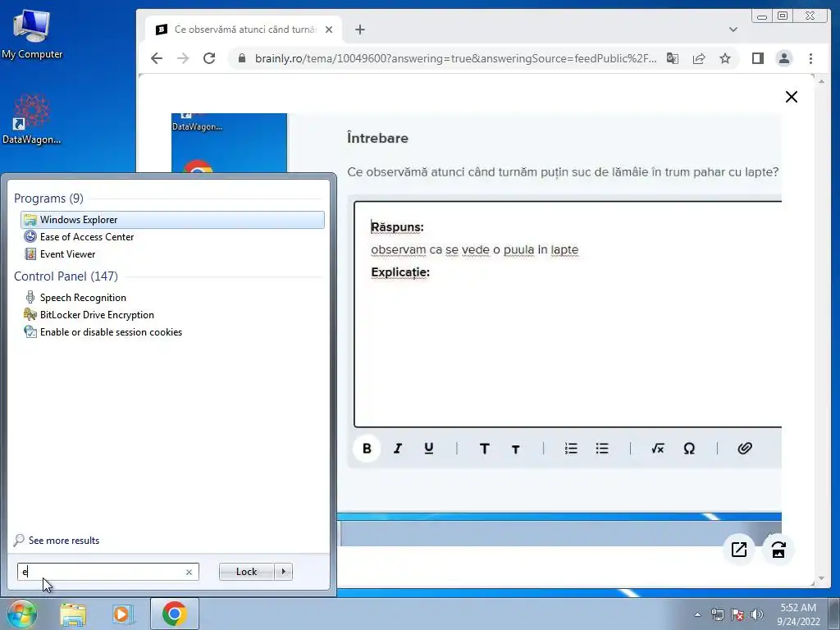Open Windows Explorer from taskbar
Viewport: 840px width, 630px height.
pos(73,614)
